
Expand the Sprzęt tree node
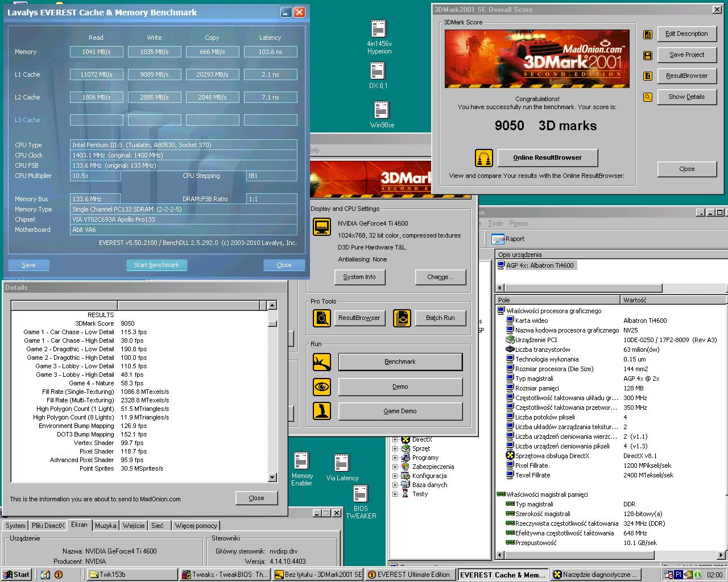click(395, 449)
